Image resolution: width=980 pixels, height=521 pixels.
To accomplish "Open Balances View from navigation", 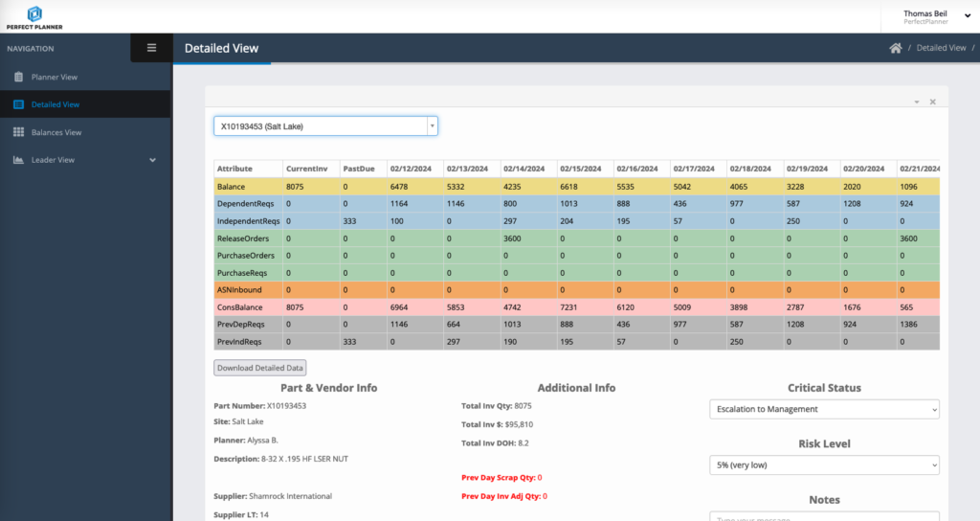I will tap(56, 132).
